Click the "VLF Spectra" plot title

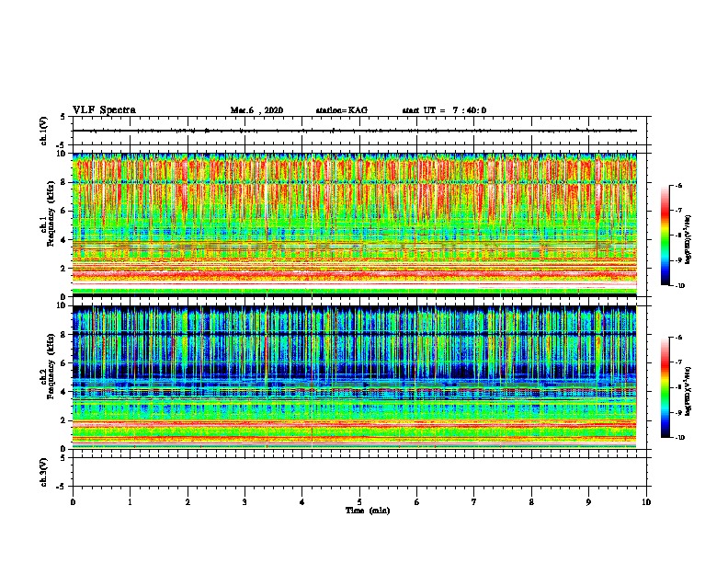point(104,110)
